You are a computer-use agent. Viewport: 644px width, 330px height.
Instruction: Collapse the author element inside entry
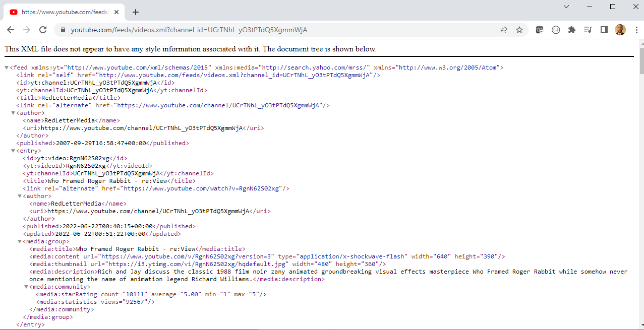[x=20, y=196]
